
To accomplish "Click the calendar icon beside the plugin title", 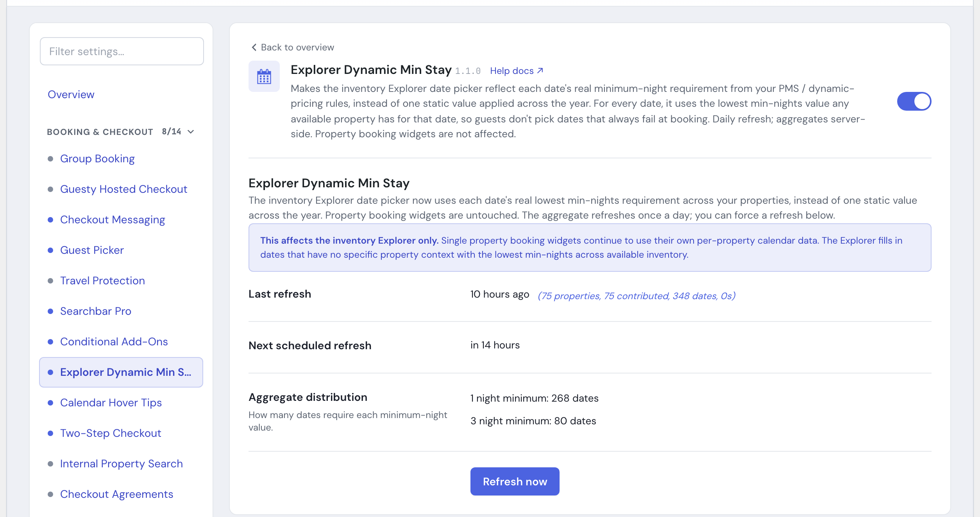I will pyautogui.click(x=264, y=76).
